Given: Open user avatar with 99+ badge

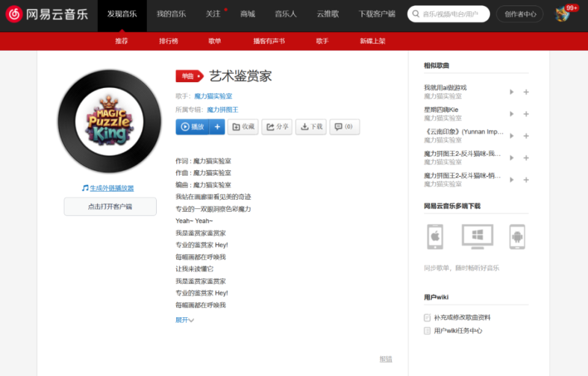Looking at the screenshot, I should (562, 14).
